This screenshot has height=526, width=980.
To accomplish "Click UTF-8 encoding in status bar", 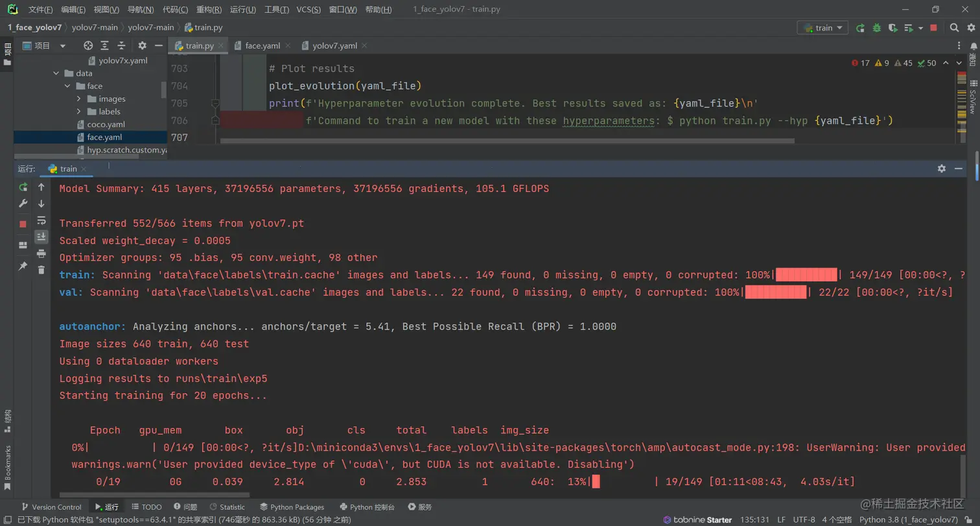I will 804,520.
